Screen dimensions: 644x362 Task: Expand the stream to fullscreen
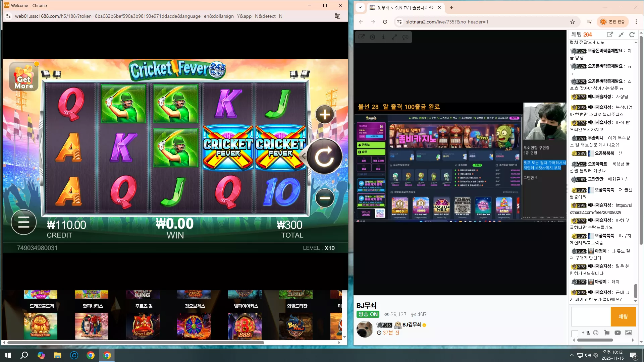pos(394,37)
